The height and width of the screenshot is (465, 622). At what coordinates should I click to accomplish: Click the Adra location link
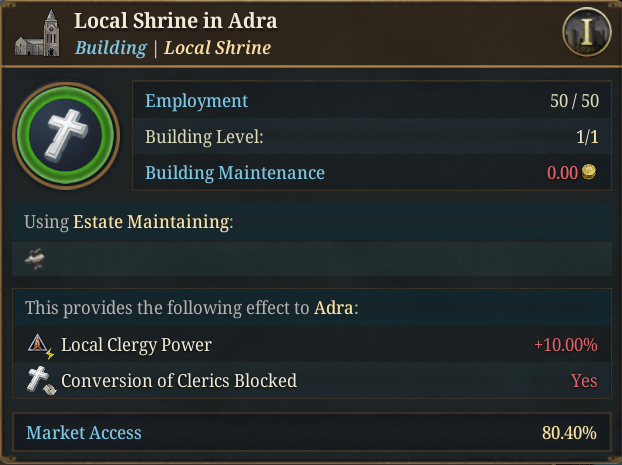coord(333,307)
